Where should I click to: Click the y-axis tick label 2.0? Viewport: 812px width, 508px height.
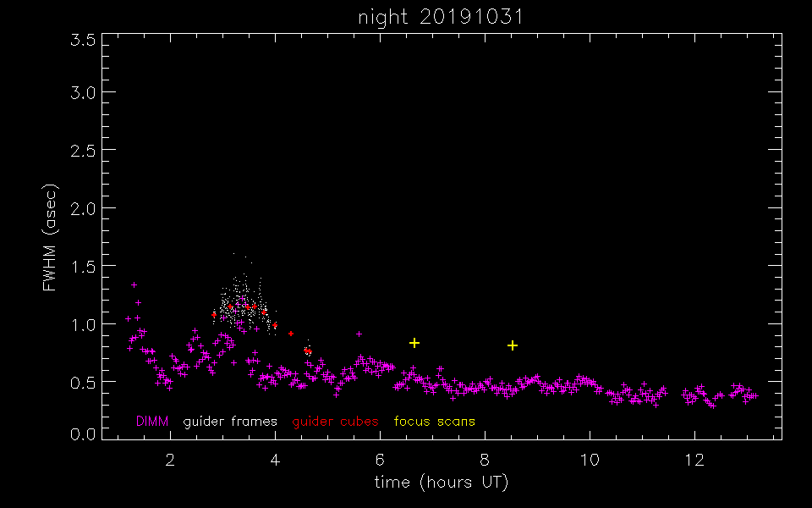[x=83, y=208]
